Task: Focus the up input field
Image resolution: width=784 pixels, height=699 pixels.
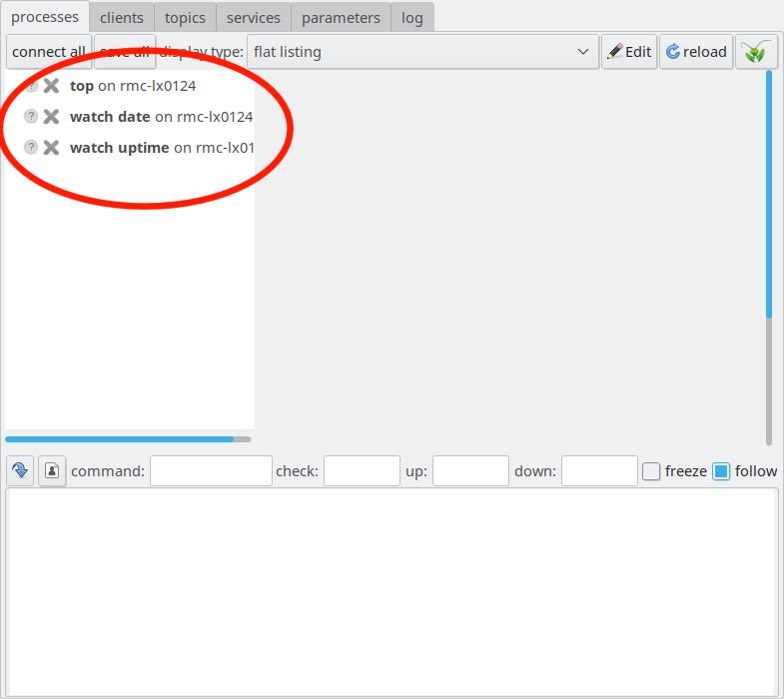Action: coord(470,470)
